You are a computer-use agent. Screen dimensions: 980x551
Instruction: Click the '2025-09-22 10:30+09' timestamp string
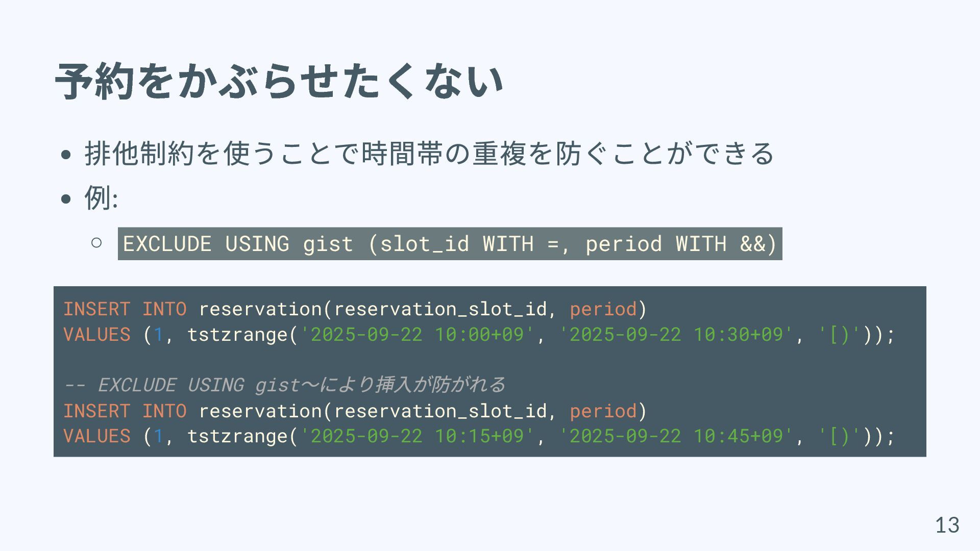676,335
